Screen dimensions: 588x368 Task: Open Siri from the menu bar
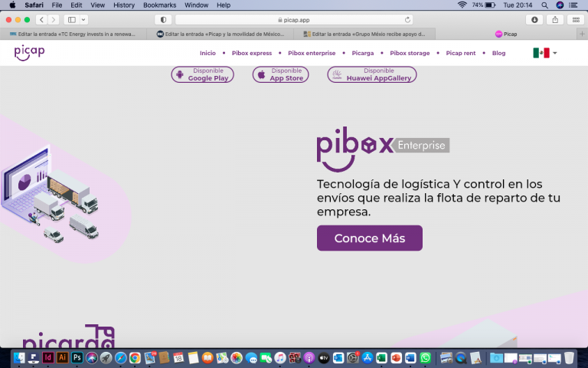pos(560,5)
